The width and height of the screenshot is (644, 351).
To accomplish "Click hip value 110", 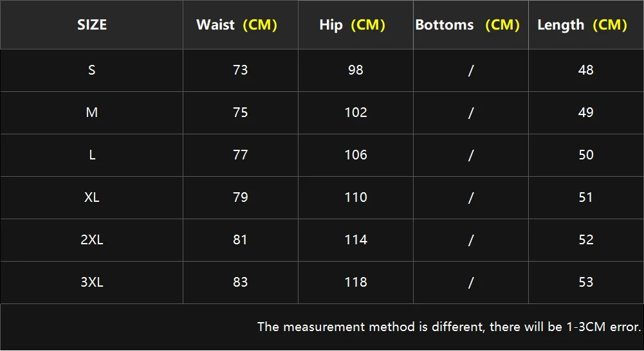I will coord(356,197).
